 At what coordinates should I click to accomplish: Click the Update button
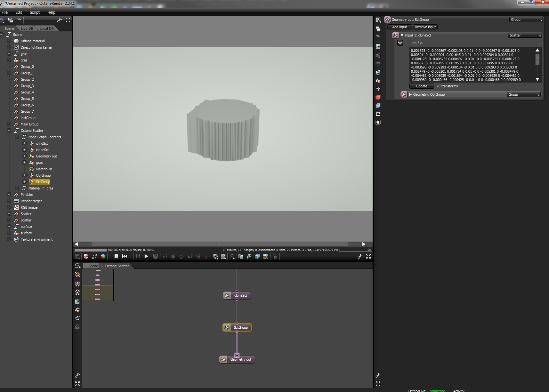422,86
